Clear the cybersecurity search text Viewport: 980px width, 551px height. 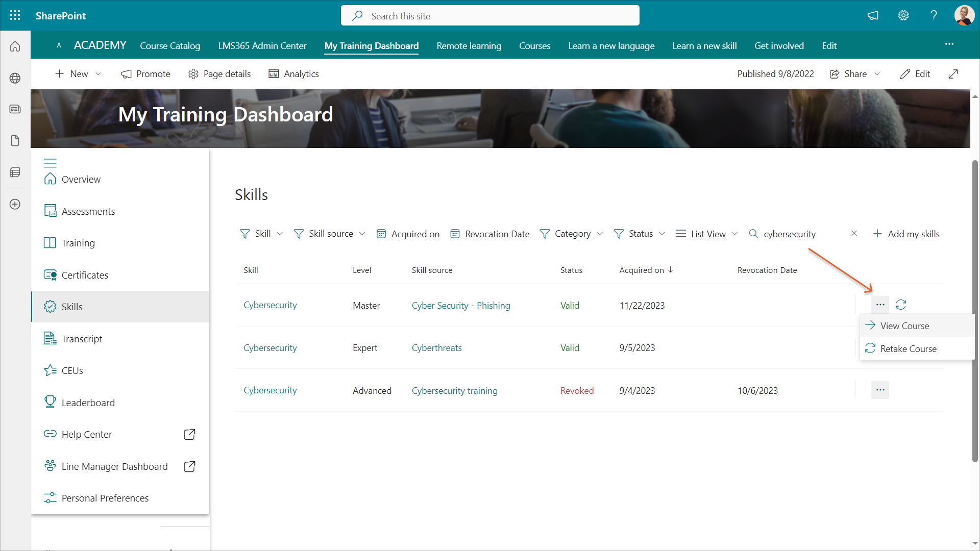tap(854, 233)
